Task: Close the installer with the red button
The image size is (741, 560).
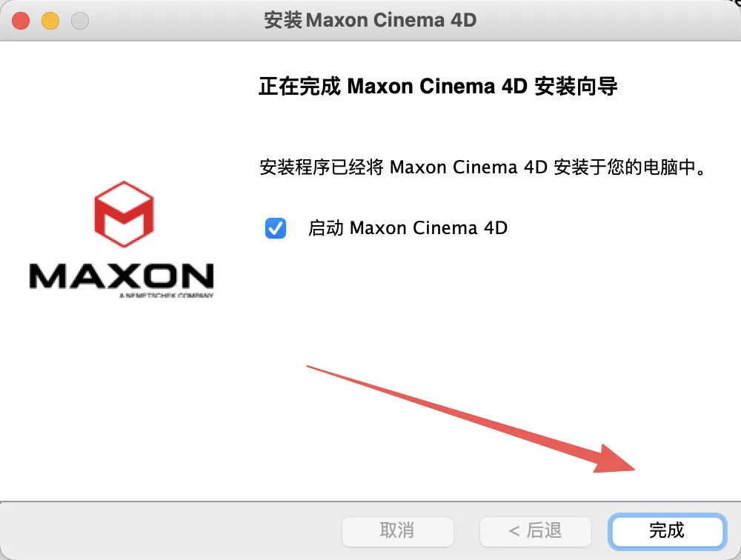Action: [21, 21]
